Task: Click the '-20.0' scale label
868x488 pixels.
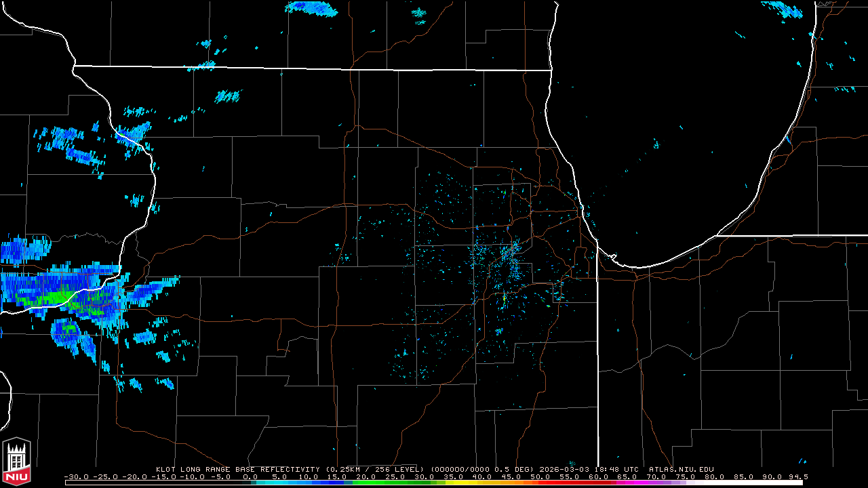Action: coord(135,476)
